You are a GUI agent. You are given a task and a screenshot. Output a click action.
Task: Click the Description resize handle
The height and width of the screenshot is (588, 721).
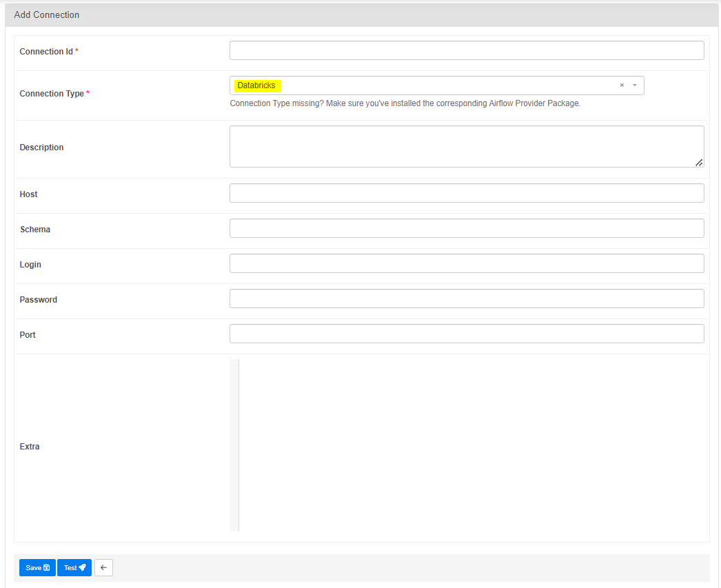[x=700, y=163]
